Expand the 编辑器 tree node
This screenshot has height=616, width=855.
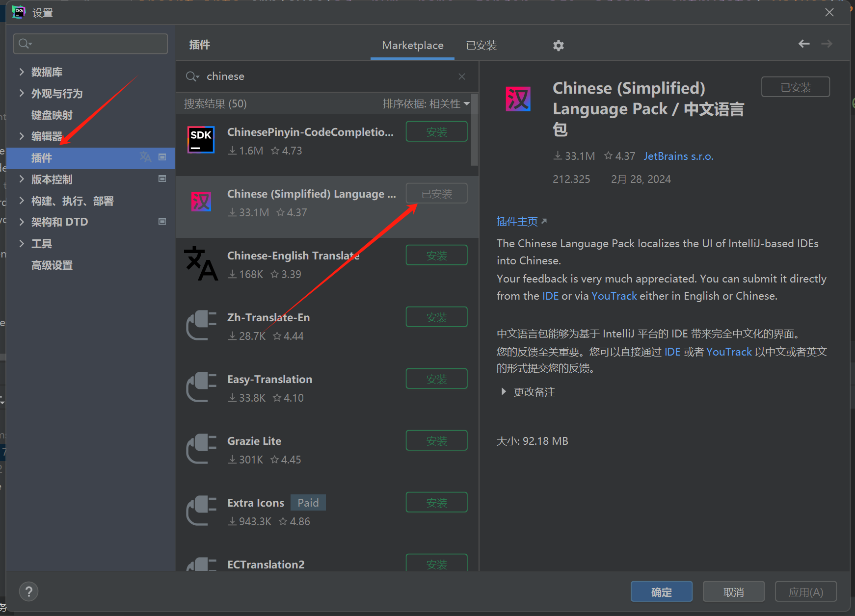22,136
